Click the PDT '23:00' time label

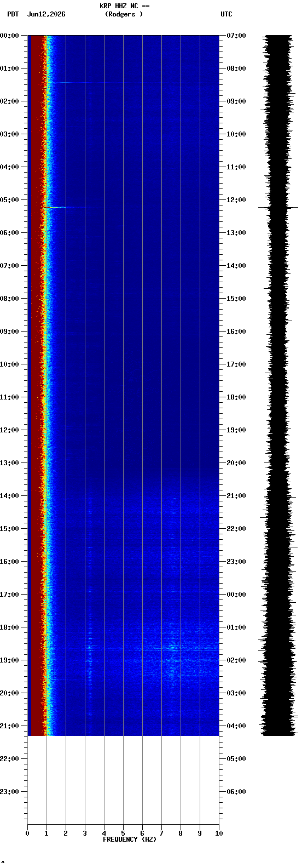point(9,792)
